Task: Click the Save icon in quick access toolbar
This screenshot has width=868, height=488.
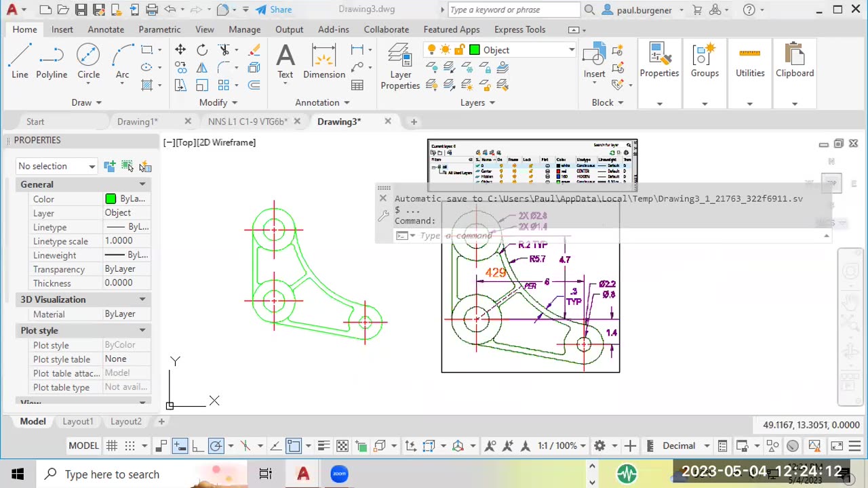Action: [x=81, y=9]
